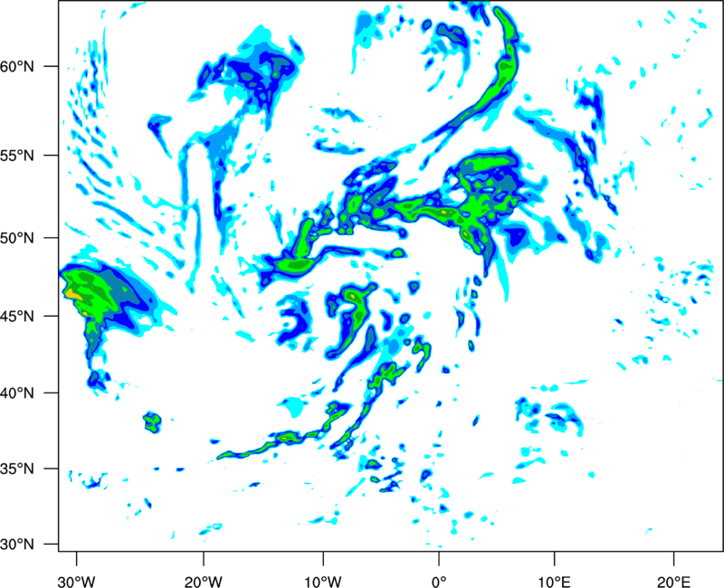This screenshot has height=588, width=724.
Task: Click the 55°N latitude label
Action: tap(17, 155)
